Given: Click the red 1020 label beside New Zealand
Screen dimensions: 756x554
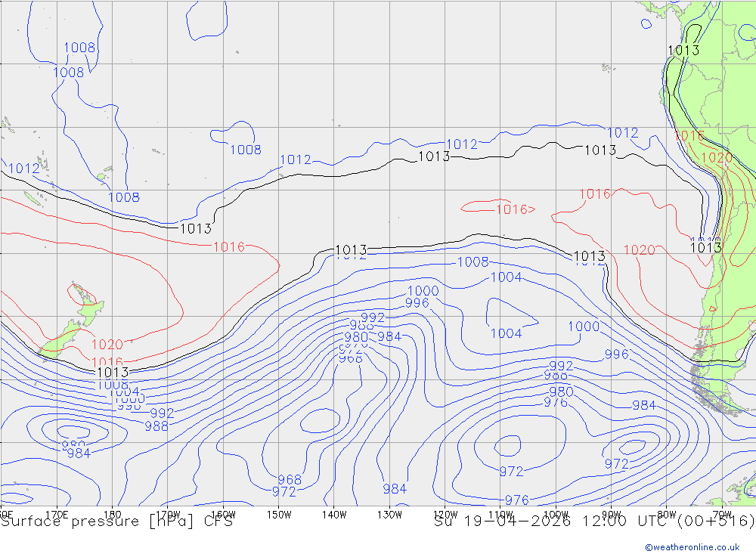Looking at the screenshot, I should pyautogui.click(x=107, y=345).
